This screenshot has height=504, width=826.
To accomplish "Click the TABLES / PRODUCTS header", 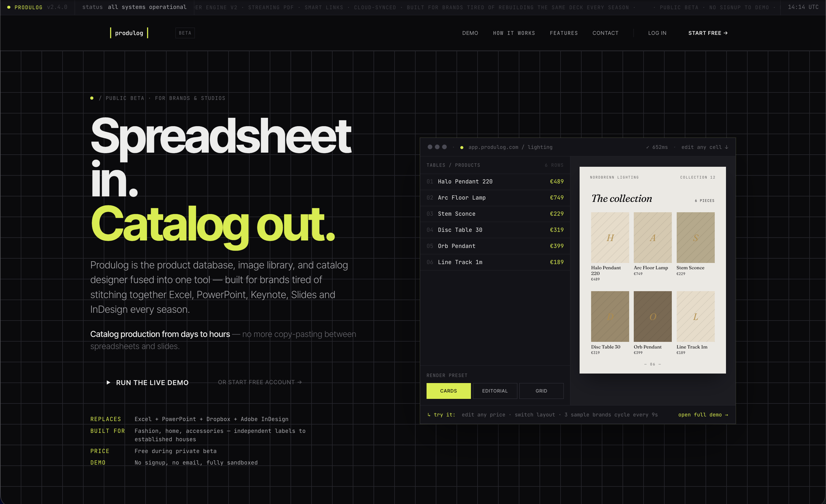I will pyautogui.click(x=453, y=165).
